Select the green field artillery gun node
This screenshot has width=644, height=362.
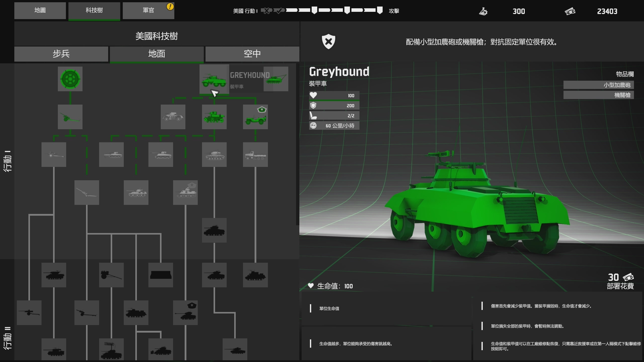[70, 117]
